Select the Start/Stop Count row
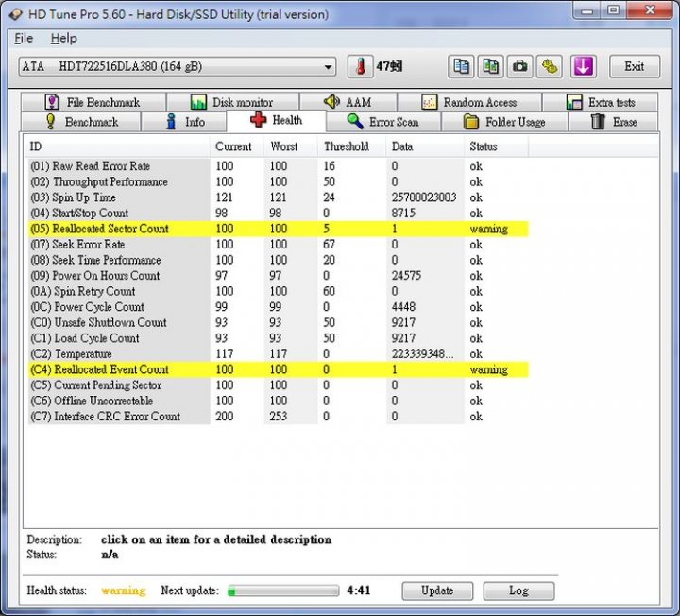The height and width of the screenshot is (616, 680). pyautogui.click(x=279, y=213)
